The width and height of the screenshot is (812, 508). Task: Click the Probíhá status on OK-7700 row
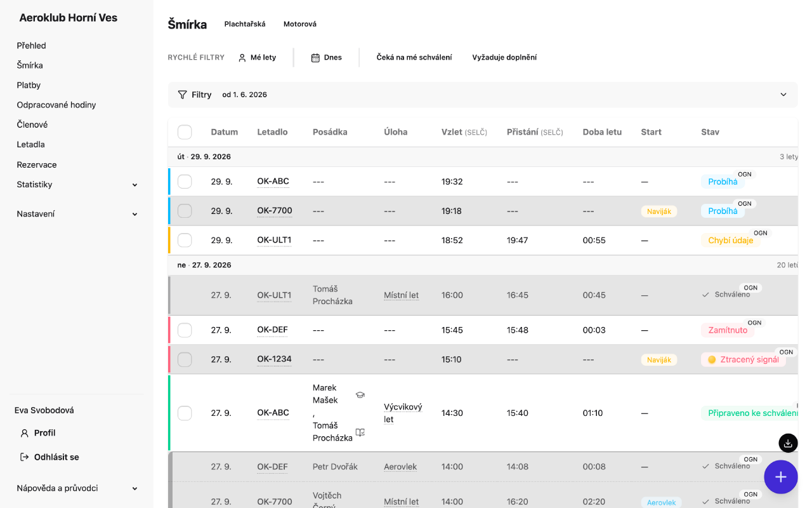click(x=723, y=211)
